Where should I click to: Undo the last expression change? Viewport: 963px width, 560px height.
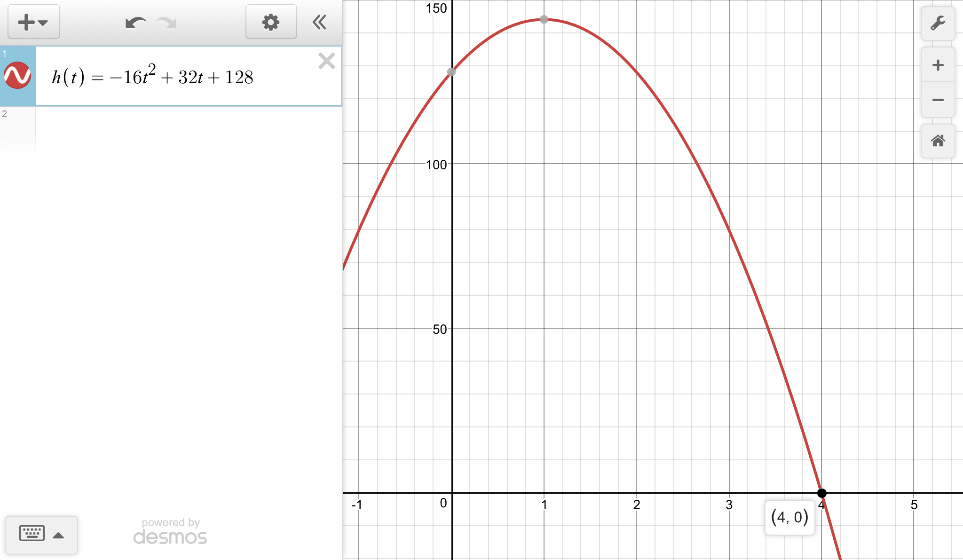[x=135, y=22]
